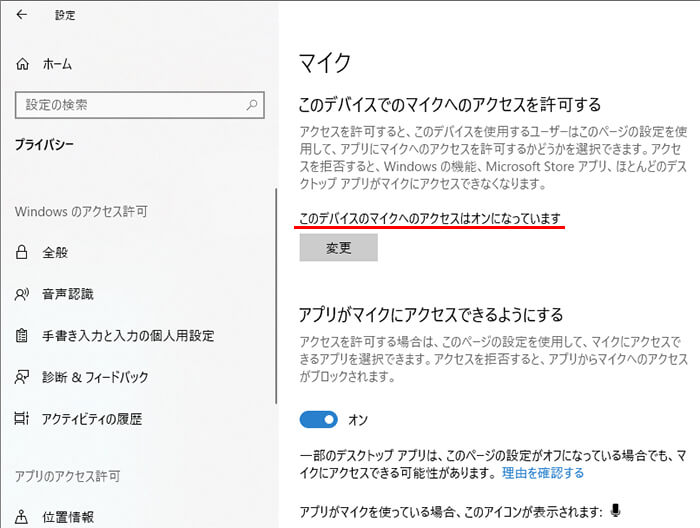The width and height of the screenshot is (700, 528).
Task: Click the location icon beside 位置情報
Action: tap(21, 517)
